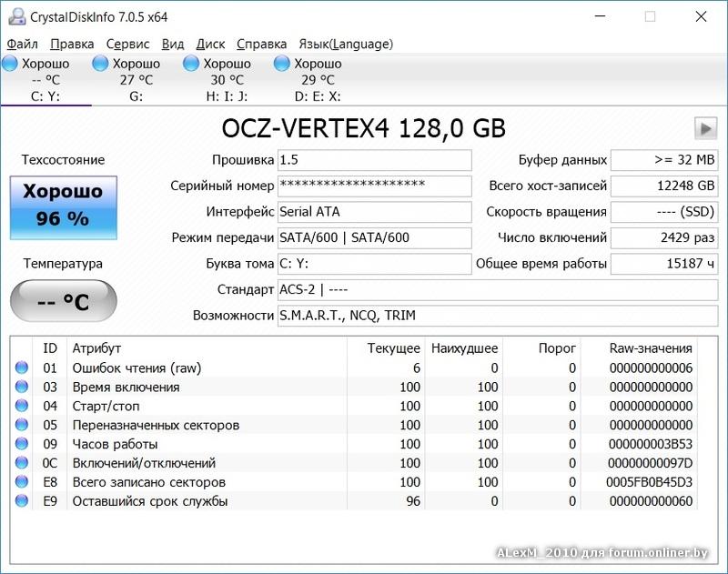Click the Порог column header
Viewport: 728px width, 574px height.
541,348
